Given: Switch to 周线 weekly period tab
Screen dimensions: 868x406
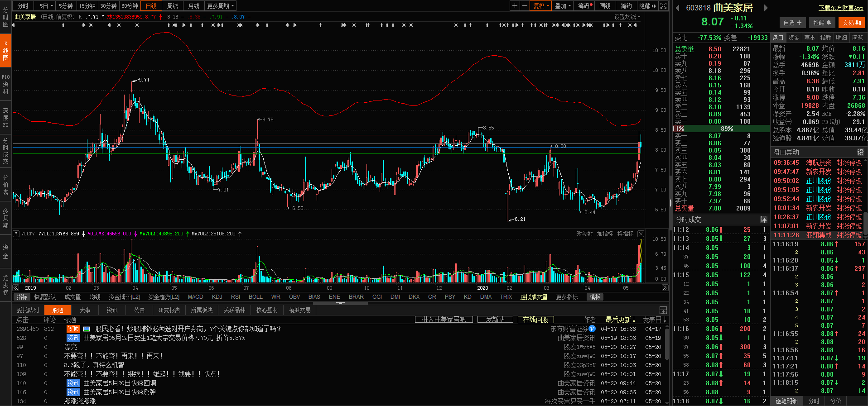Looking at the screenshot, I should (172, 6).
